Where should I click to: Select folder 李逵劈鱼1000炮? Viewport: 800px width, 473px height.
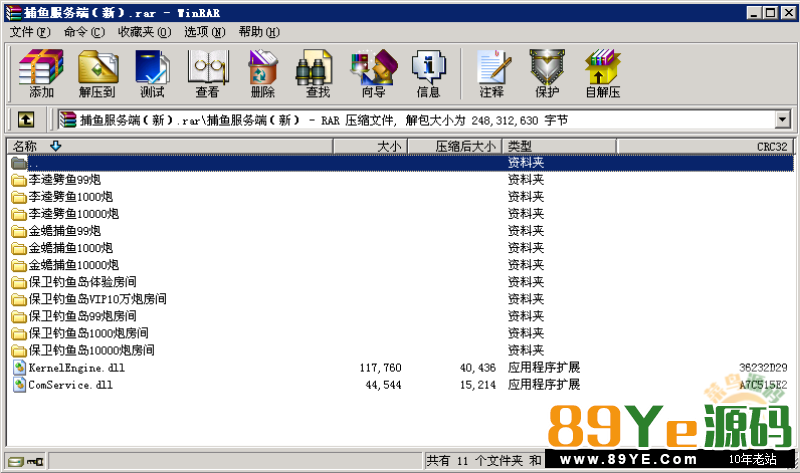click(70, 197)
